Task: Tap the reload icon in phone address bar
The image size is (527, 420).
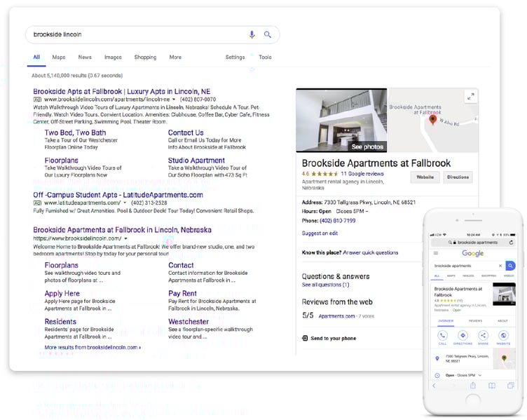Action: click(x=511, y=243)
